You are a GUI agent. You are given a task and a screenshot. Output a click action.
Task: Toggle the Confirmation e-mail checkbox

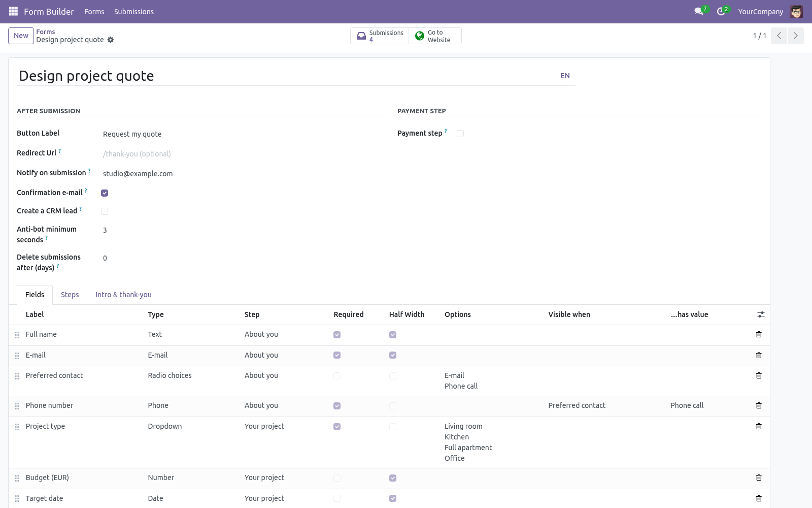[105, 193]
